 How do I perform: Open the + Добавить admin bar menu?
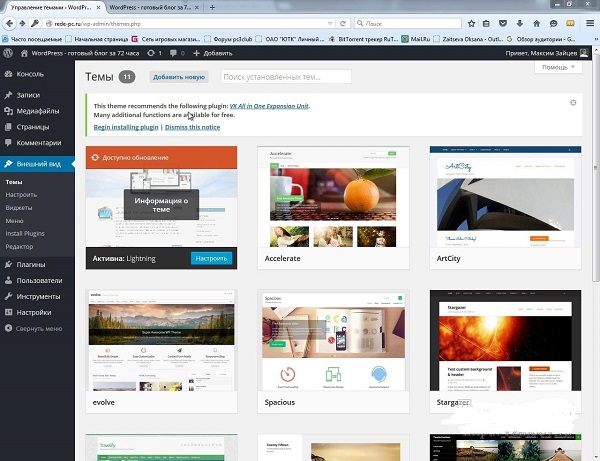coord(211,52)
